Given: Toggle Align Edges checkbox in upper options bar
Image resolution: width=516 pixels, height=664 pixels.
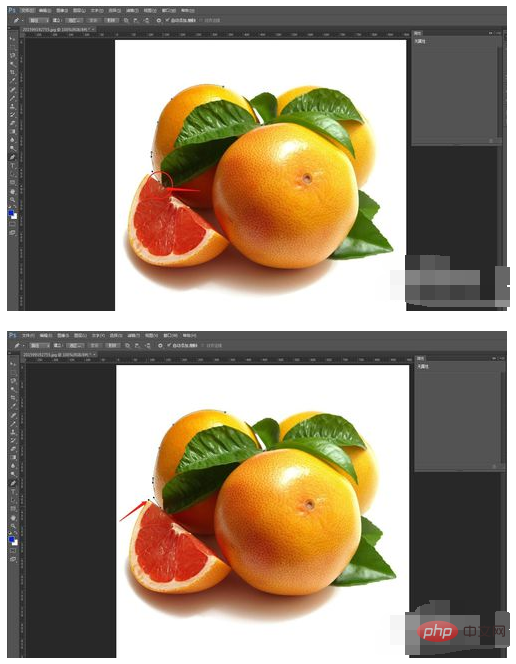Looking at the screenshot, I should click(x=201, y=20).
